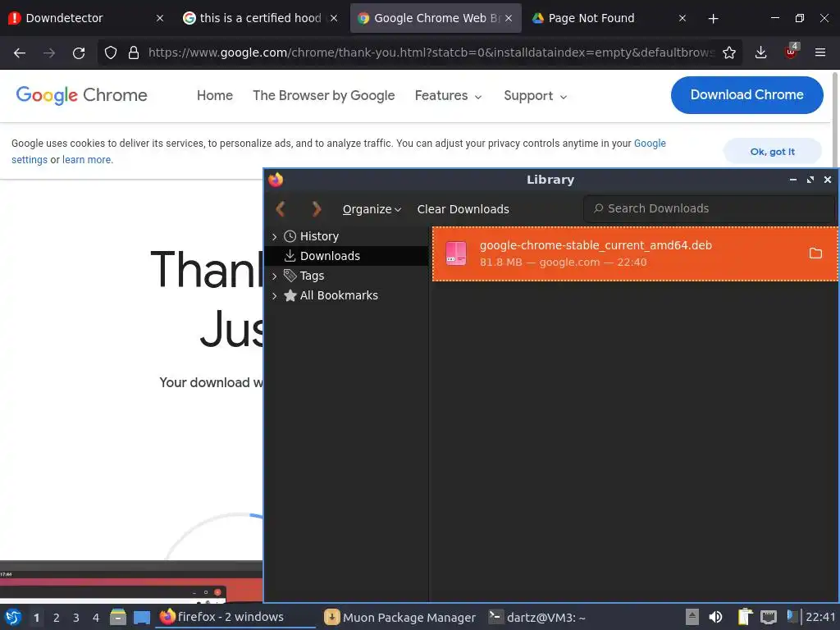Close the Page Not Found tab
The image size is (840, 630).
tap(682, 18)
